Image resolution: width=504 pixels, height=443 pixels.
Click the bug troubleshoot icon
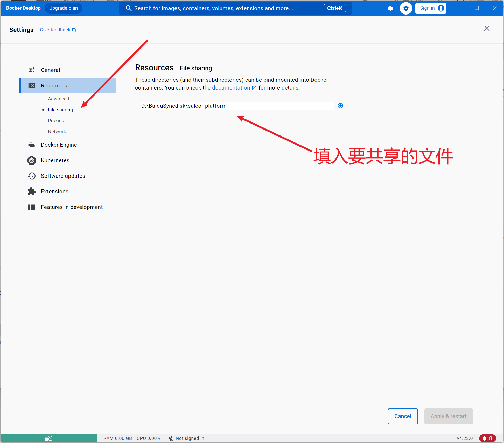[x=390, y=8]
